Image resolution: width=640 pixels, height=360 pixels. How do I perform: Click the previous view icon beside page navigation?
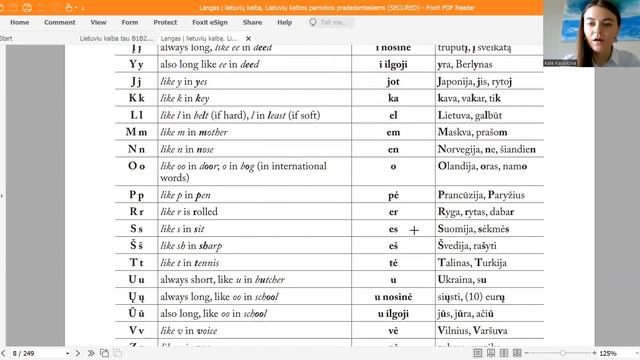click(x=104, y=353)
